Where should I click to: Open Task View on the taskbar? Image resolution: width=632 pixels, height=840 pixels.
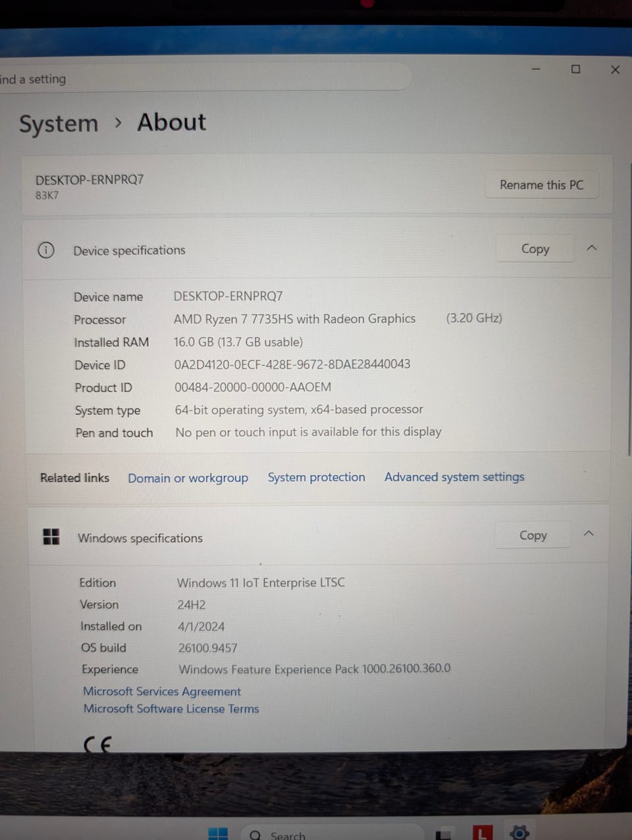pos(444,835)
